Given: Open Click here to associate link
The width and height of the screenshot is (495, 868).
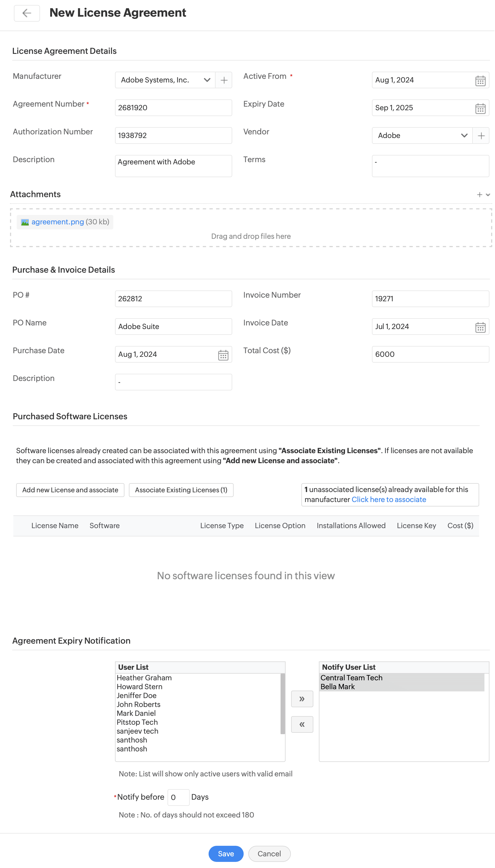Looking at the screenshot, I should click(x=389, y=500).
